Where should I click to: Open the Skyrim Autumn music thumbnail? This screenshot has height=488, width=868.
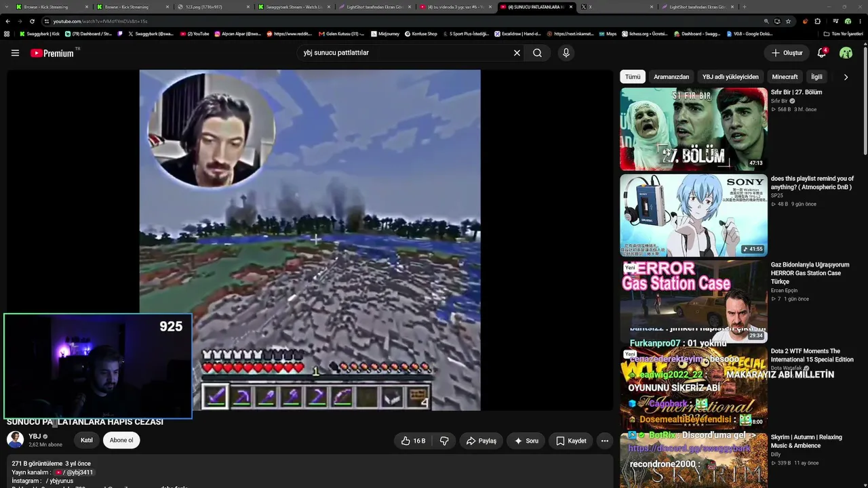click(694, 461)
